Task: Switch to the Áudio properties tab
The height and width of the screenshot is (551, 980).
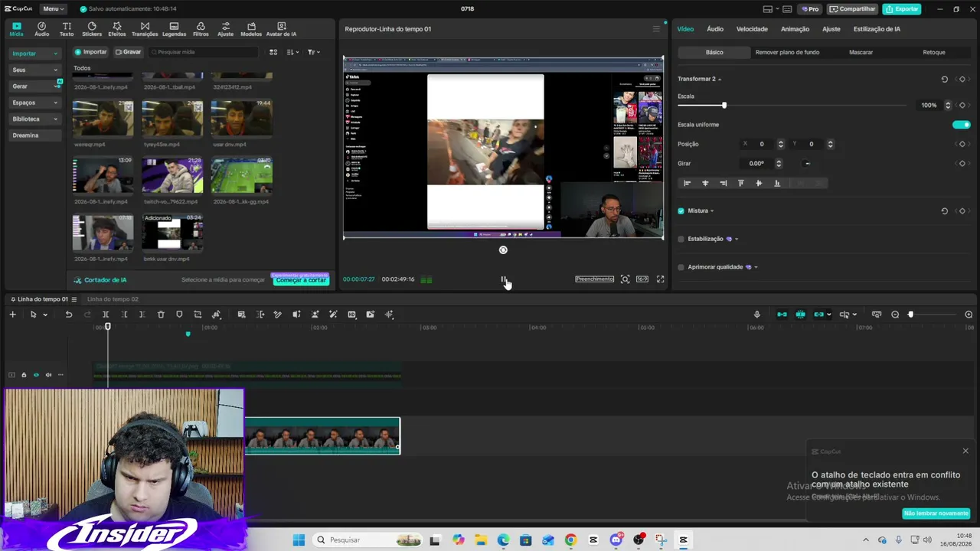Action: 715,29
